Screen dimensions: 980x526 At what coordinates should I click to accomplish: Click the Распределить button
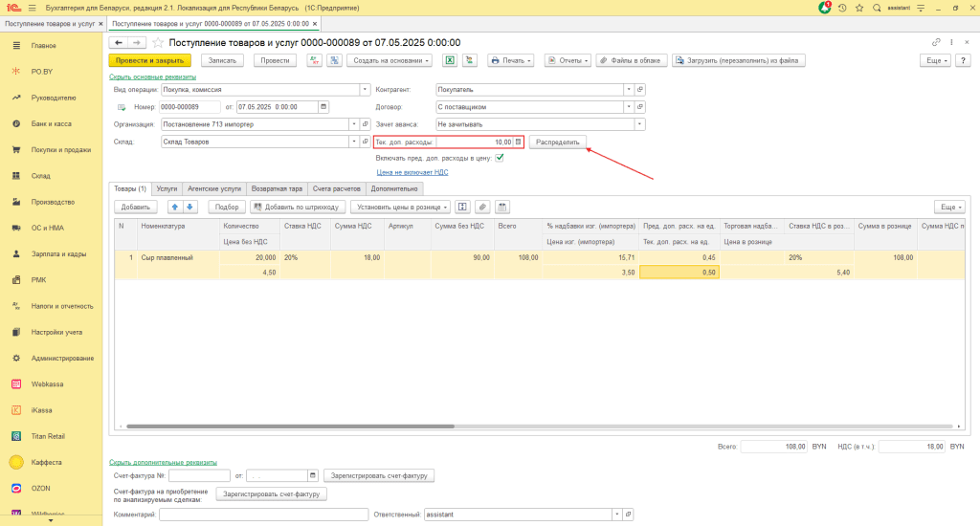click(558, 142)
